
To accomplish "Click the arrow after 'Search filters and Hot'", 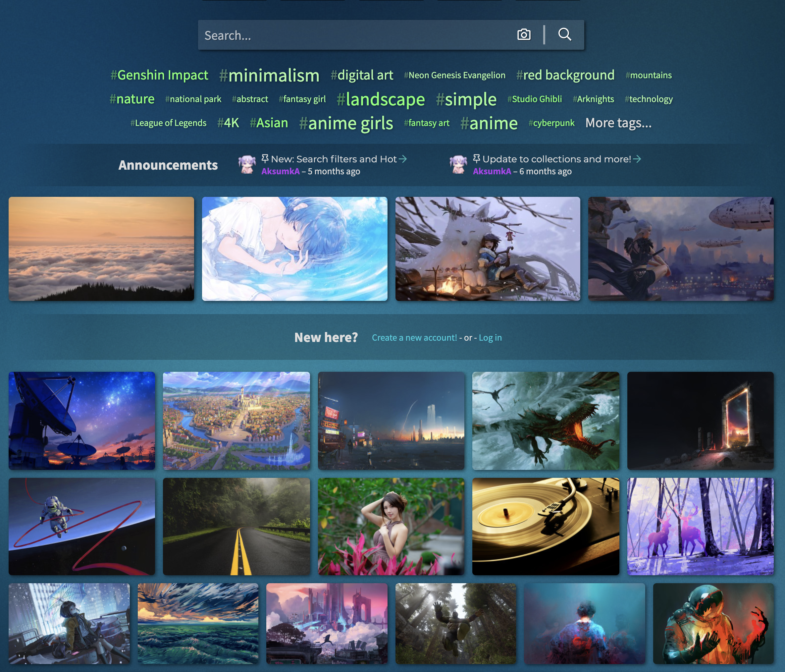I will point(403,159).
